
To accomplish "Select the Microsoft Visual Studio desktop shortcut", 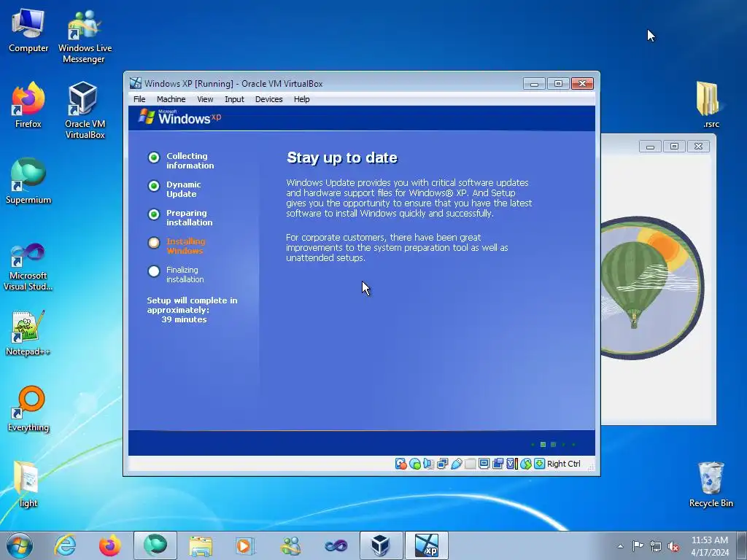I will [x=28, y=267].
